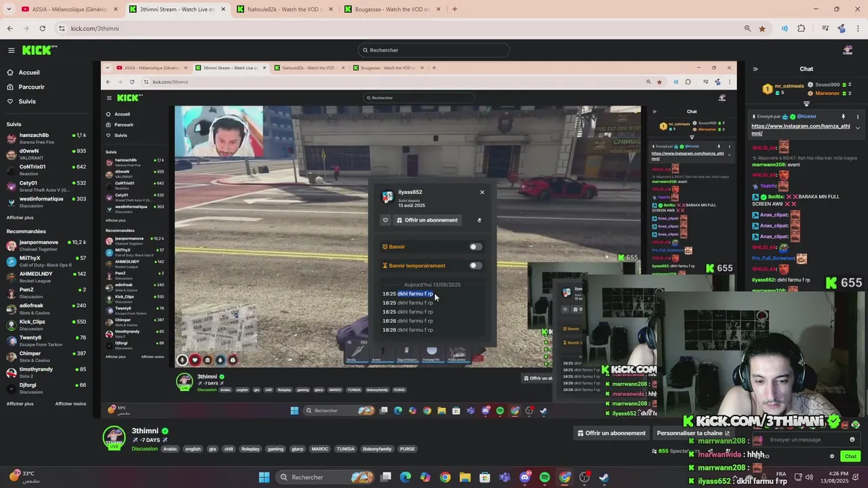Open the browser zoom magnifier icon
The width and height of the screenshot is (868, 488).
[747, 28]
